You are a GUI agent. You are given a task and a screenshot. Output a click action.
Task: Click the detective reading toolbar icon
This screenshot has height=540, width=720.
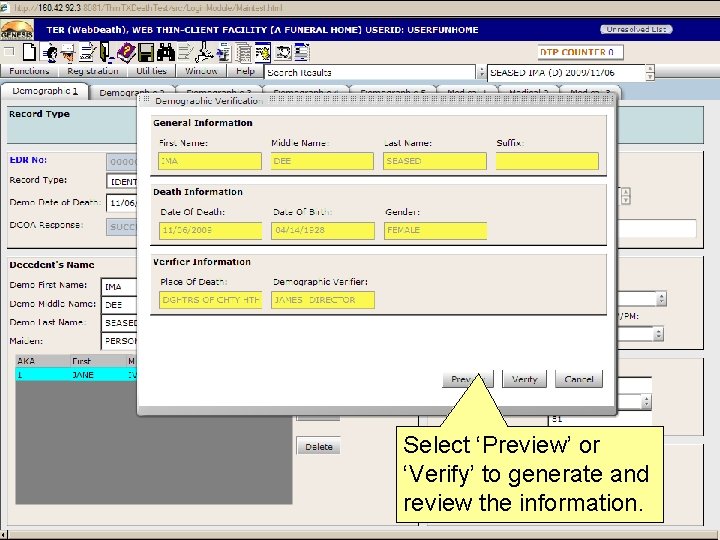pyautogui.click(x=283, y=52)
